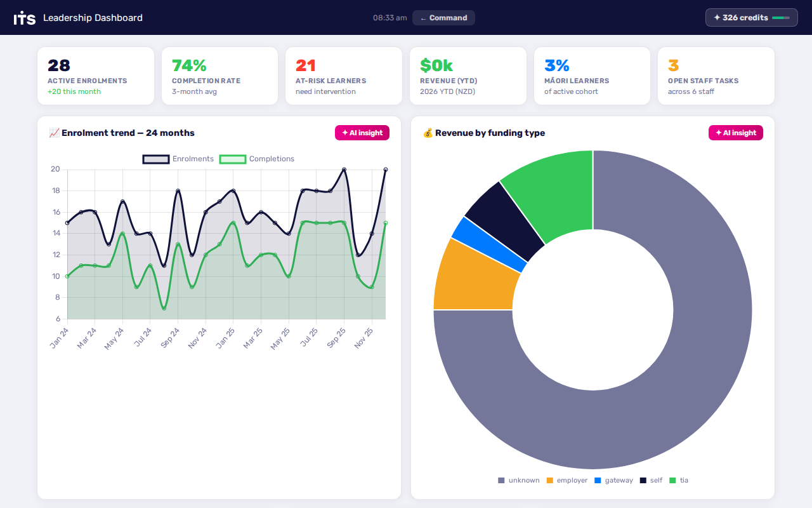Toggle Completions series in chart legend
This screenshot has height=508, width=812.
click(257, 159)
